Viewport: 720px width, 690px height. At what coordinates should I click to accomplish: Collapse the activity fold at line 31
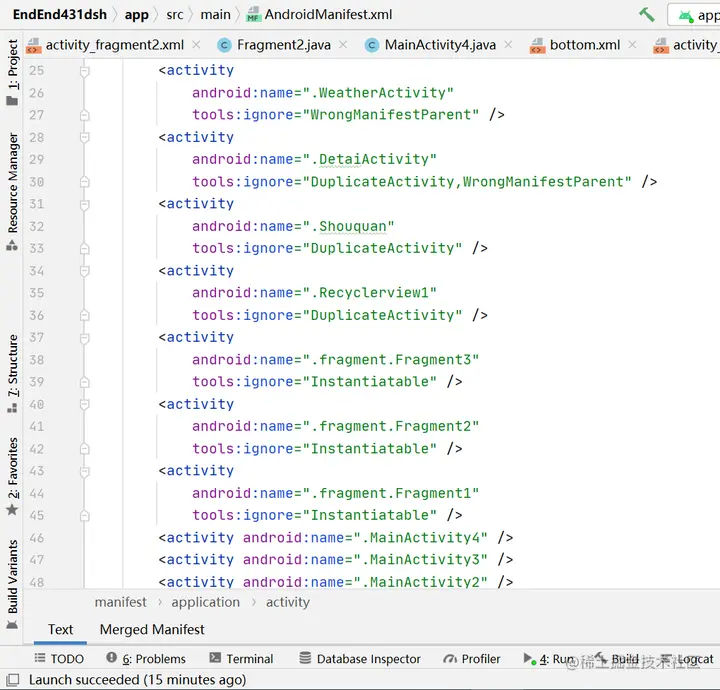click(84, 204)
